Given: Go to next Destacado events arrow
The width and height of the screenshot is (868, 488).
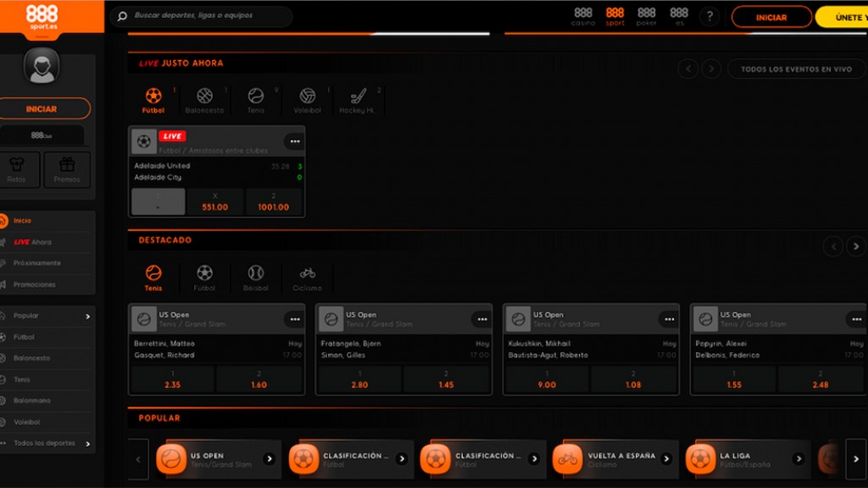Looking at the screenshot, I should click(856, 247).
